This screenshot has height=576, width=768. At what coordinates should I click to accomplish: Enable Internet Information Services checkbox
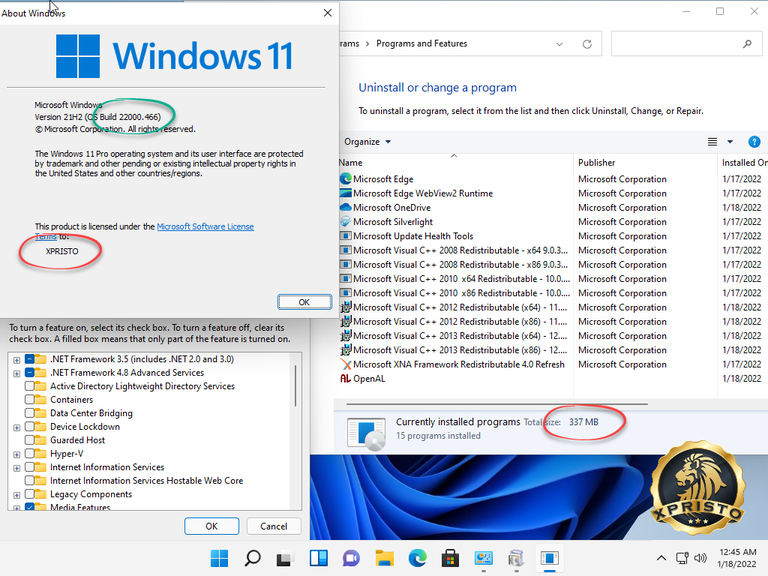pos(29,467)
